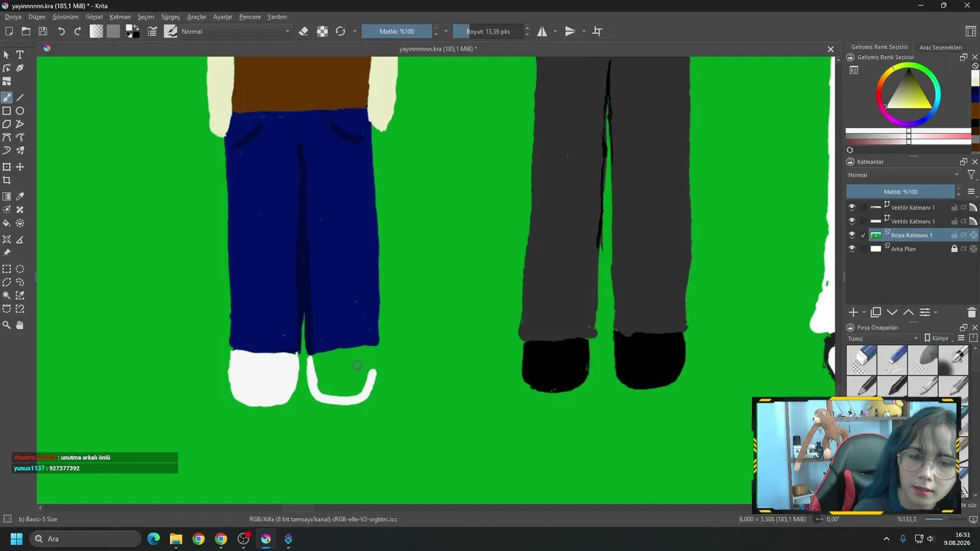Hide the top Vektör Katmanı 1 layer

[x=851, y=207]
